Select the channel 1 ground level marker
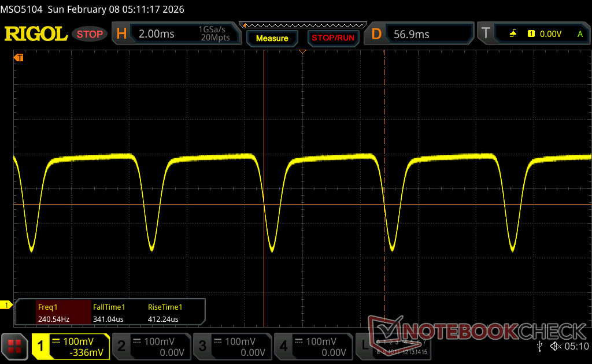This screenshot has height=364, width=592. (x=7, y=304)
